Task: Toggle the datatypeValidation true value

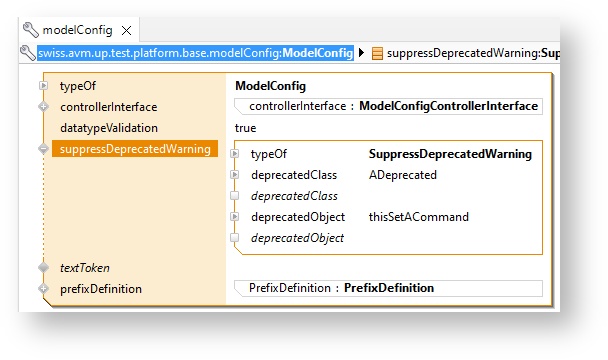Action: click(x=245, y=128)
